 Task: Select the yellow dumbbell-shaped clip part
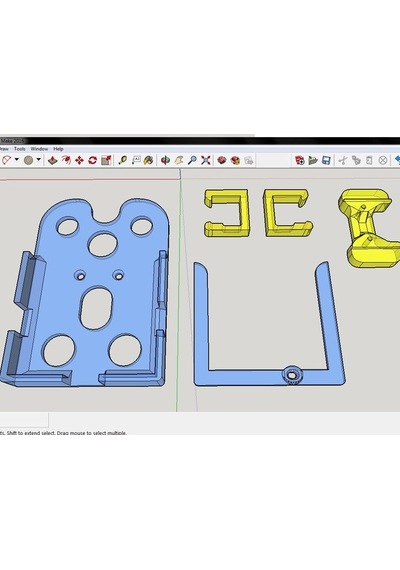pyautogui.click(x=368, y=228)
